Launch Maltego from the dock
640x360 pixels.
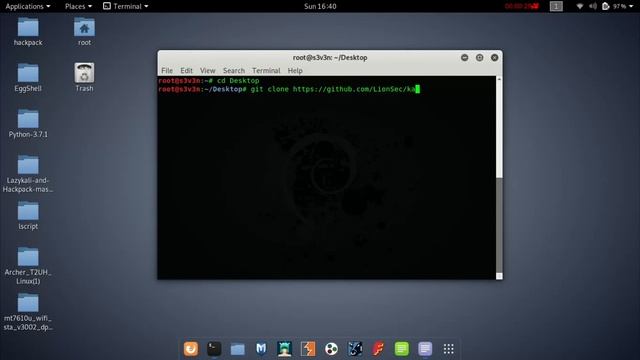click(331, 349)
